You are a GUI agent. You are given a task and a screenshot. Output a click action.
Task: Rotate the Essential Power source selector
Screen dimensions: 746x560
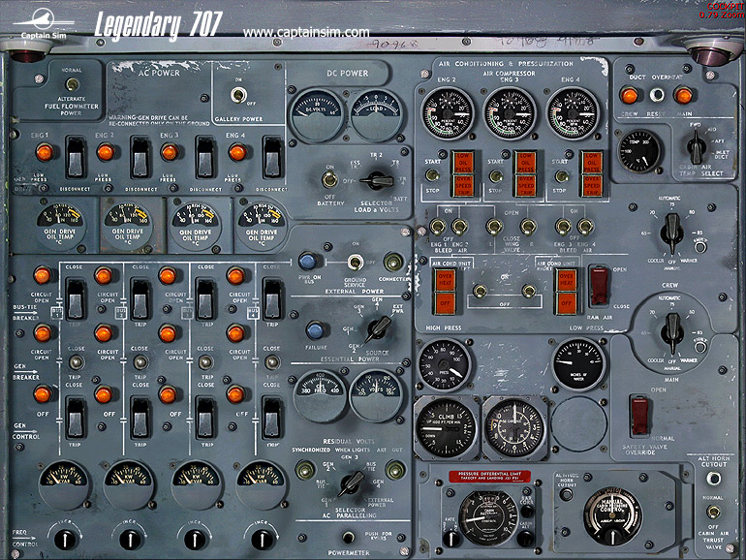point(378,328)
